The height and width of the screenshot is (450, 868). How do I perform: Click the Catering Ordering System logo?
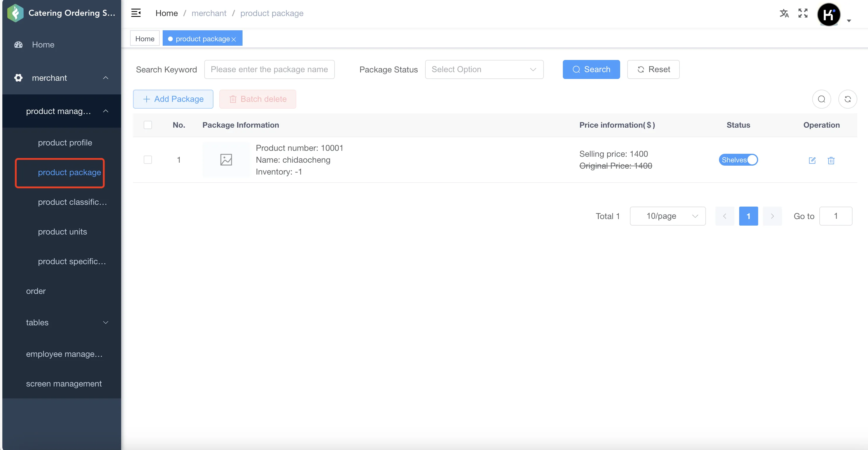(15, 13)
